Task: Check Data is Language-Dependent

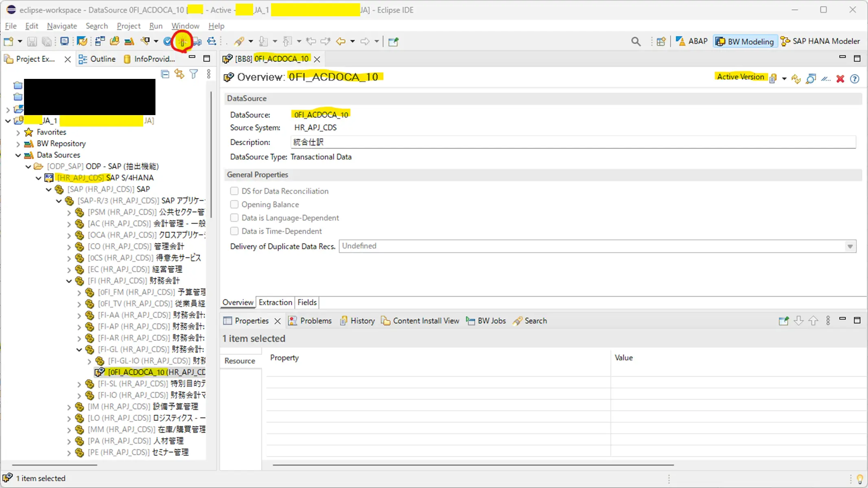Action: pos(234,218)
